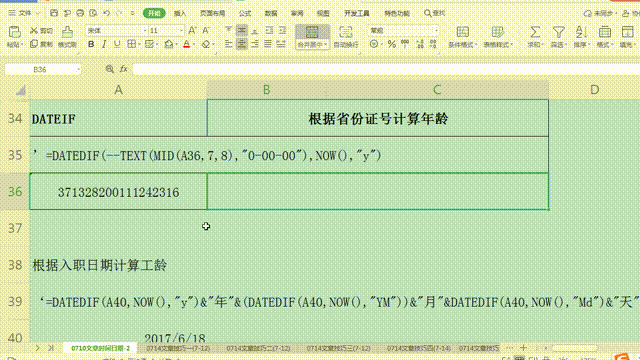Open the font size dropdown showing 11

[x=181, y=31]
